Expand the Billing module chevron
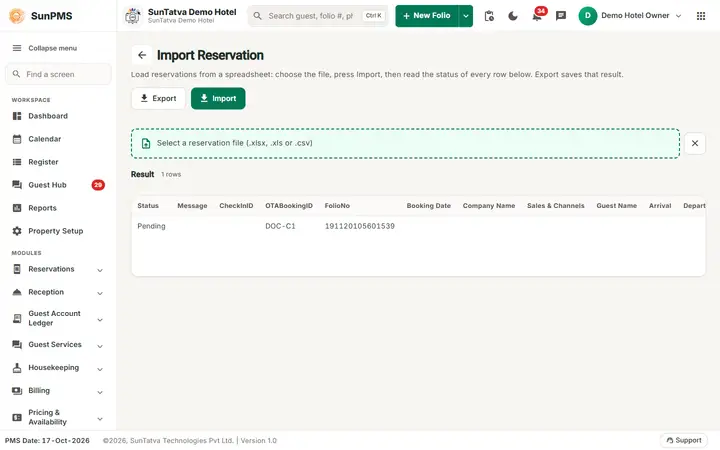The width and height of the screenshot is (720, 450). 100,392
